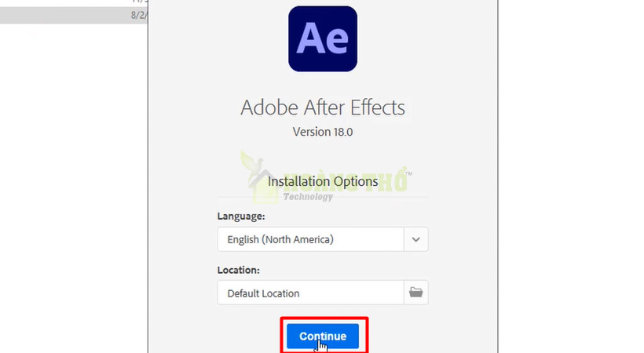Expand the Language dropdown chevron arrow
Screen dimensions: 644x353
pyautogui.click(x=415, y=239)
